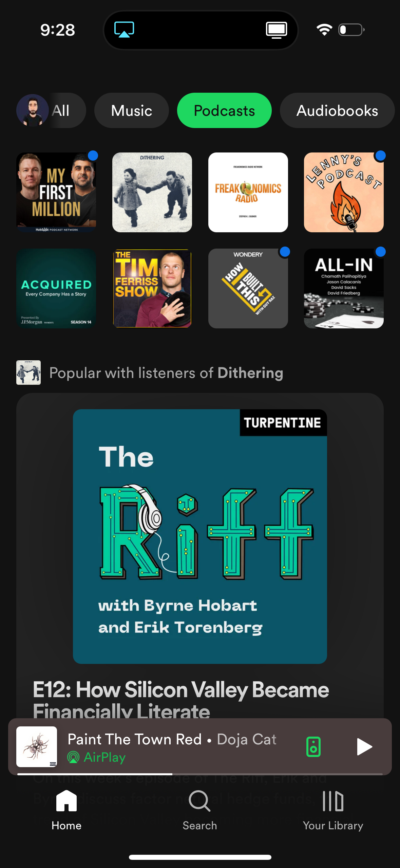Open the profile avatar menu
This screenshot has width=400, height=868.
(x=33, y=110)
